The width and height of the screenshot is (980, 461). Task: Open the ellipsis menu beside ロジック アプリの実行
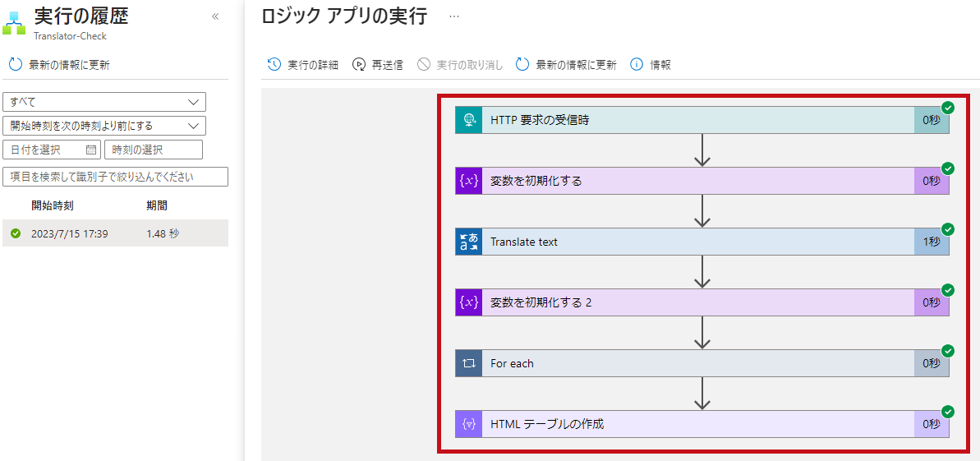click(454, 17)
